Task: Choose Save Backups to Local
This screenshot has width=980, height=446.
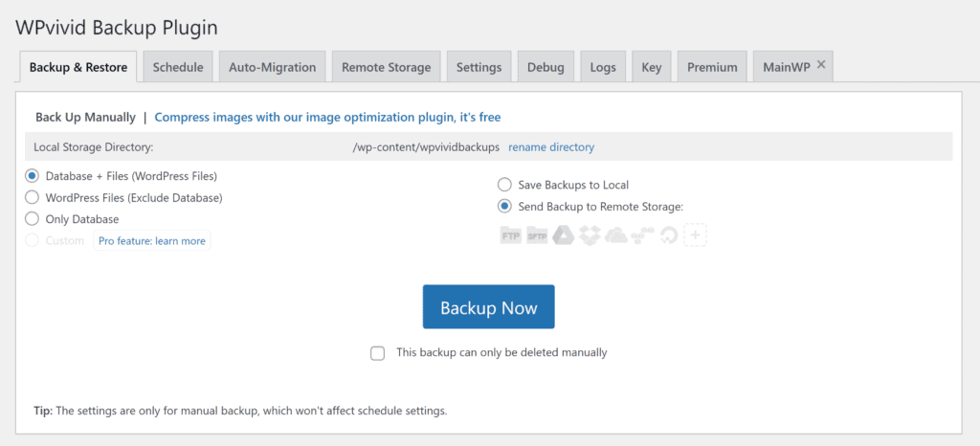Action: coord(504,185)
